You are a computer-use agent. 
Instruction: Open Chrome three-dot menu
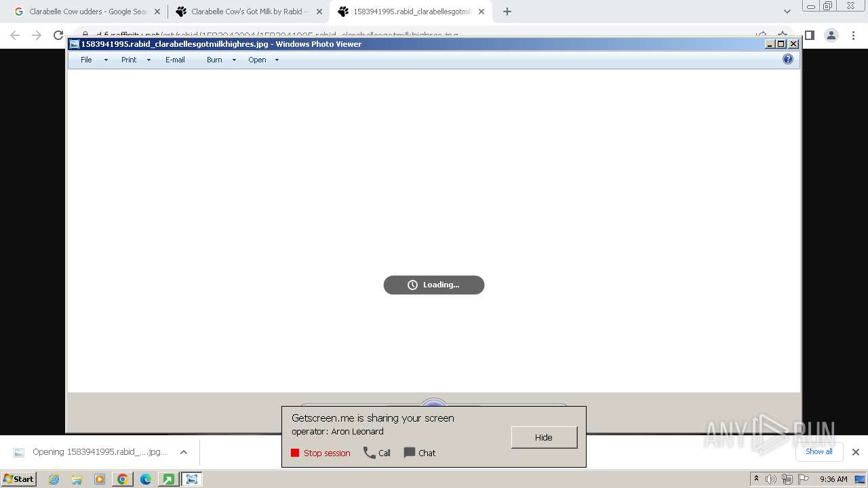pyautogui.click(x=852, y=35)
